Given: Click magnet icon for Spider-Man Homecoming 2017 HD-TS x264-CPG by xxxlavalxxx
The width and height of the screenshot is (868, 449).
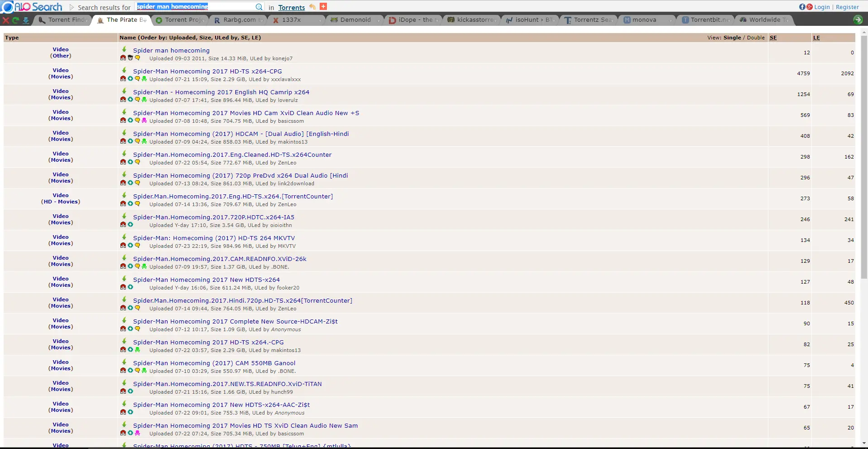Looking at the screenshot, I should coord(123,79).
